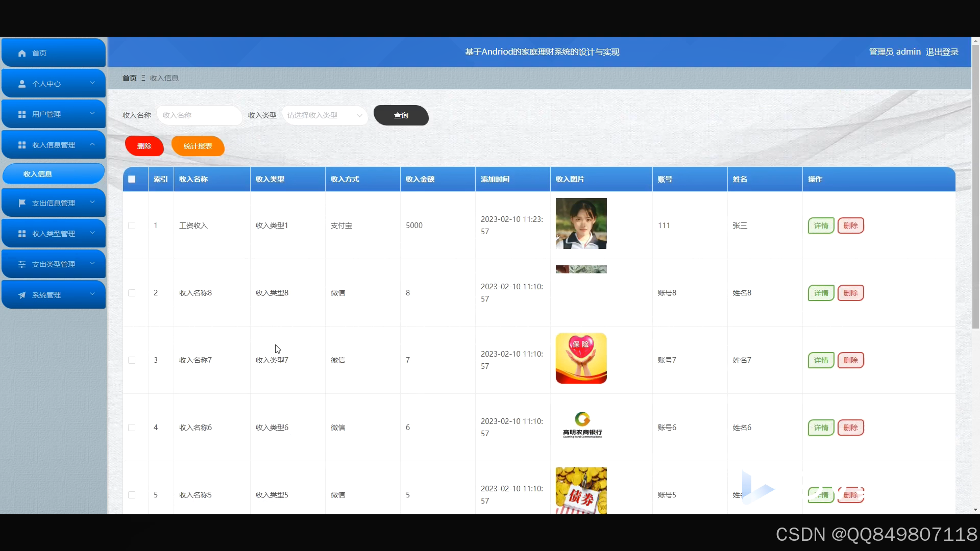Click the person icon for 个人中心
Screen dimensions: 980x551
tap(22, 84)
